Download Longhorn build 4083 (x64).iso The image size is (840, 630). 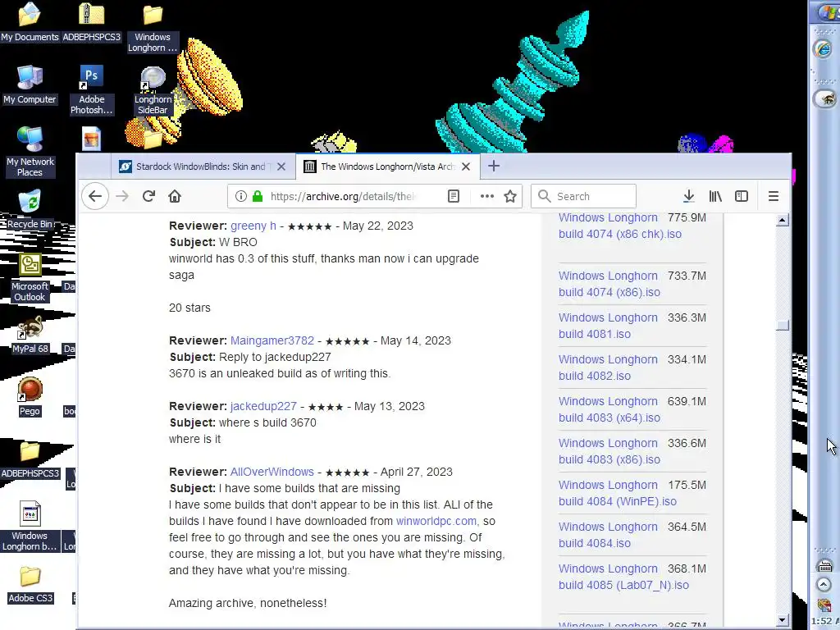click(x=609, y=409)
